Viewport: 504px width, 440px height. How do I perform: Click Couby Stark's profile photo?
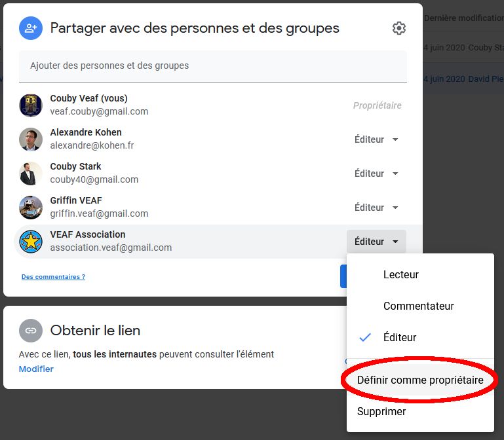pyautogui.click(x=31, y=174)
